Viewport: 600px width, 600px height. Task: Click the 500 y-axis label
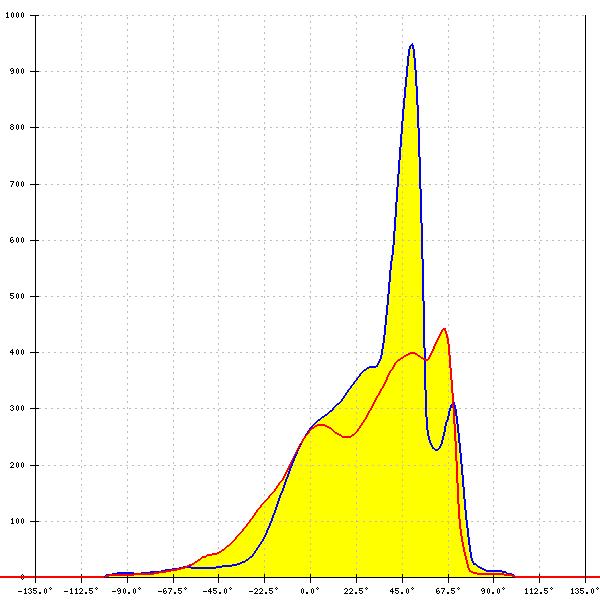click(17, 296)
